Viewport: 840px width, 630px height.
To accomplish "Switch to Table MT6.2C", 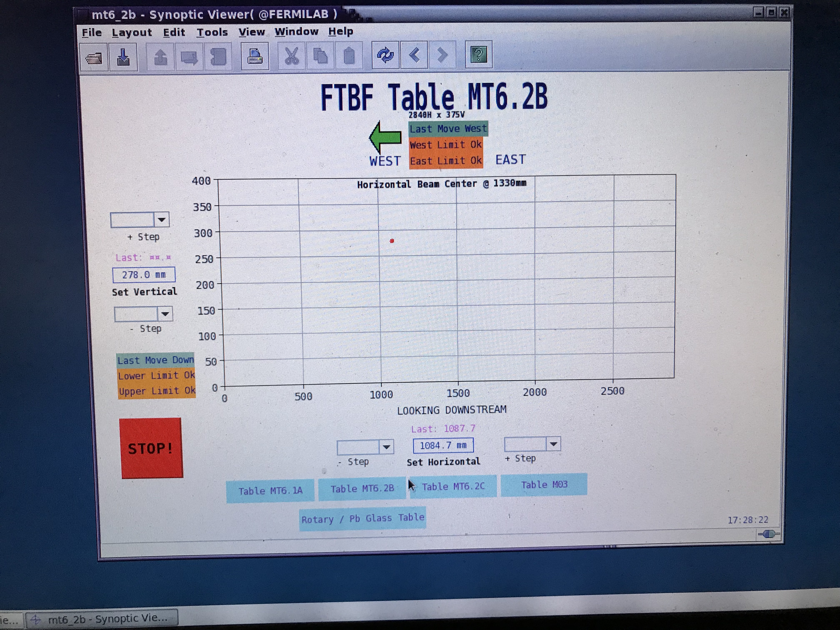I will [453, 486].
